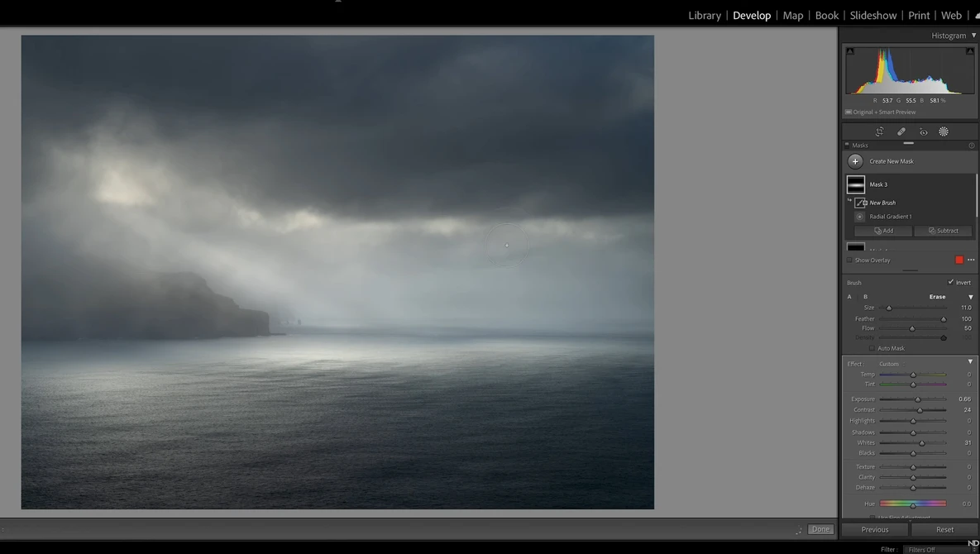Click the plus icon beside Create New Mask
The width and height of the screenshot is (980, 554).
[x=855, y=161]
